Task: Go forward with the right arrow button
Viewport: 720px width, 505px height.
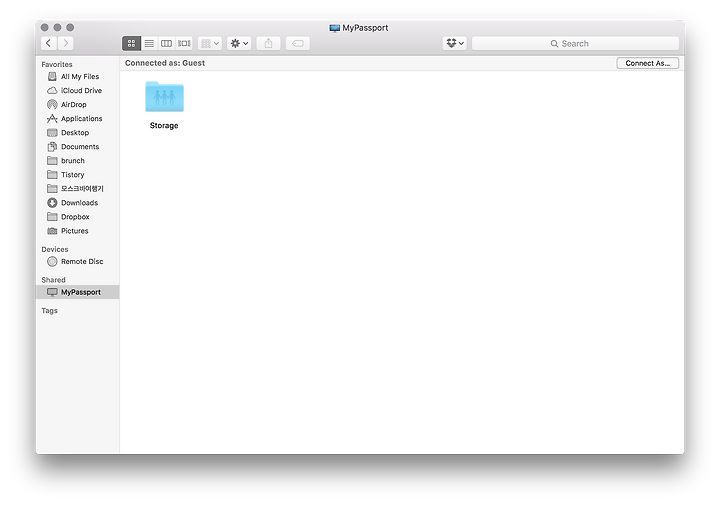Action: click(65, 43)
